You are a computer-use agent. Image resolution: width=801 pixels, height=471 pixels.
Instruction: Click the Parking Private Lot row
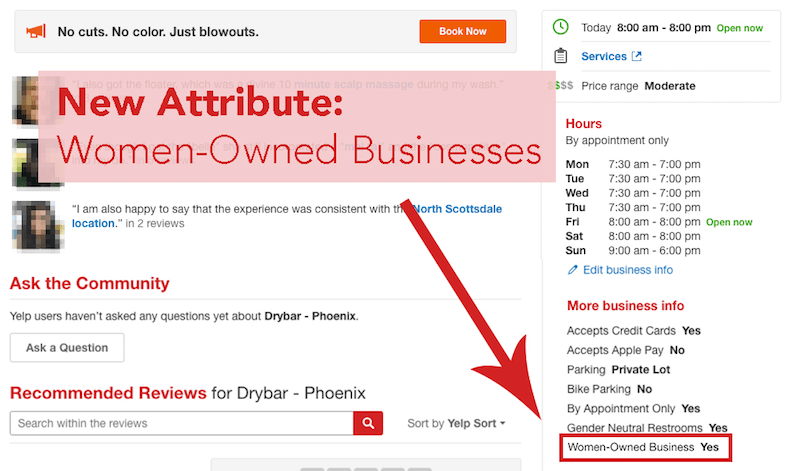pyautogui.click(x=619, y=370)
